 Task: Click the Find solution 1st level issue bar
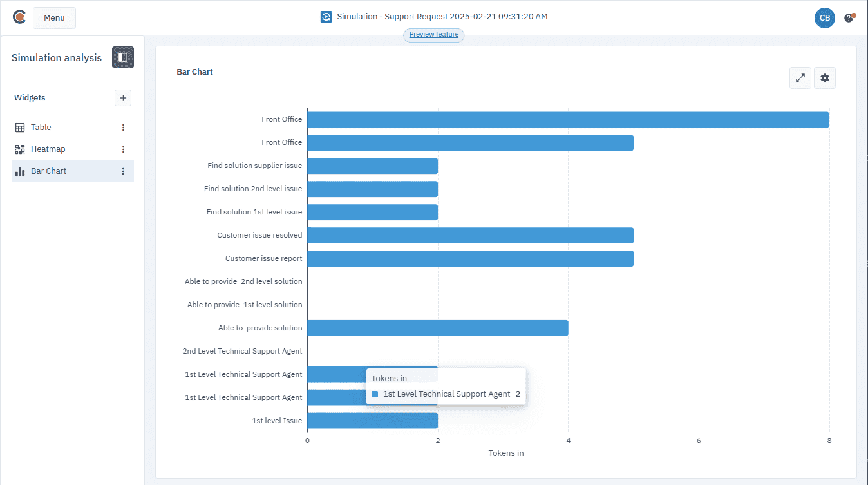click(372, 213)
